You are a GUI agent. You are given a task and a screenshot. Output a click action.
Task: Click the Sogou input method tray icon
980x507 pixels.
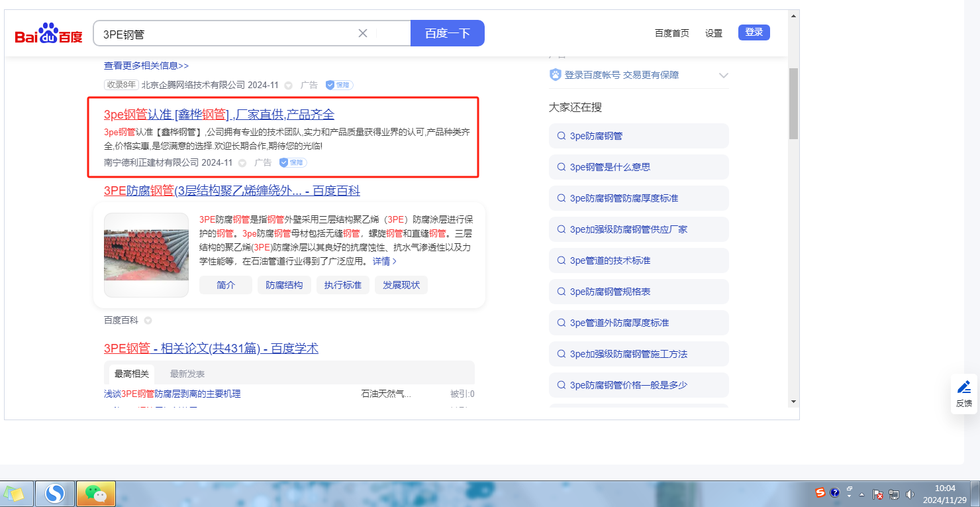click(820, 493)
